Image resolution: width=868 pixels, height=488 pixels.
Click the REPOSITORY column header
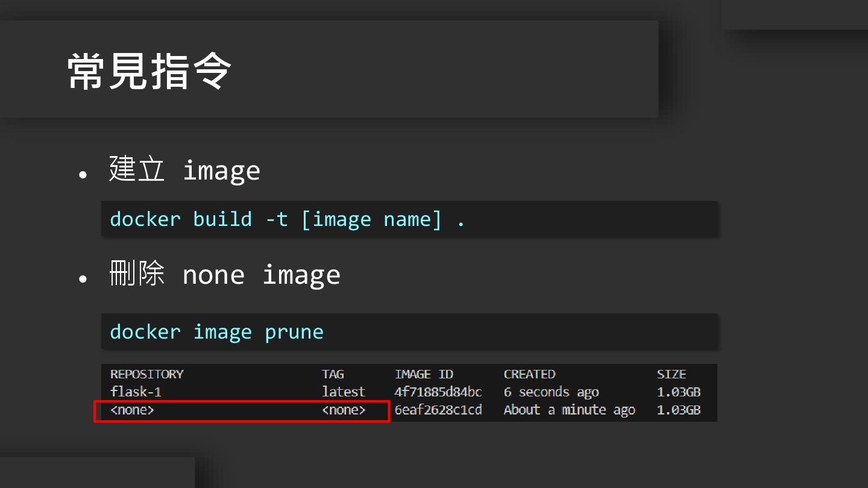point(146,374)
